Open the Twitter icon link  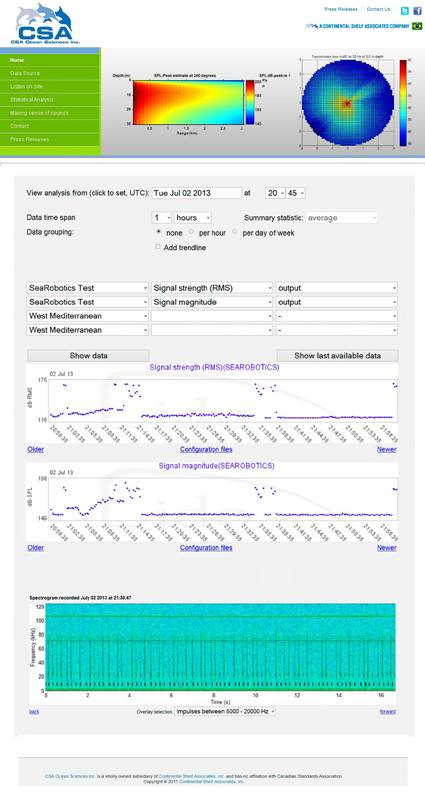click(405, 11)
